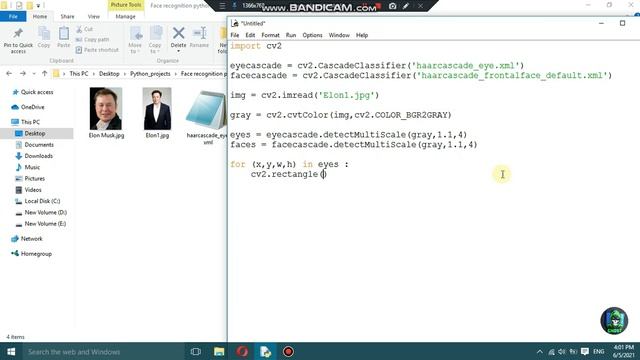Click Desktop in address breadcrumb
The width and height of the screenshot is (640, 360).
pos(109,74)
